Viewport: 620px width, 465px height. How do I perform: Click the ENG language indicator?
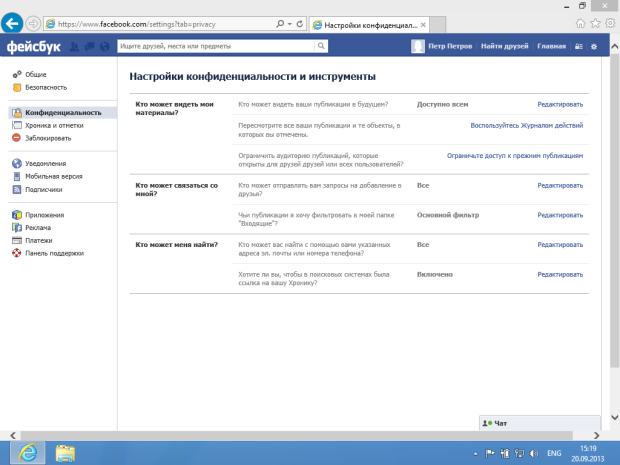pyautogui.click(x=554, y=454)
